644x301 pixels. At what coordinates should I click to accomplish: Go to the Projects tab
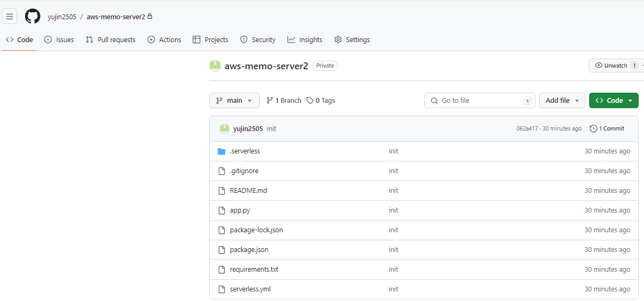(x=210, y=40)
